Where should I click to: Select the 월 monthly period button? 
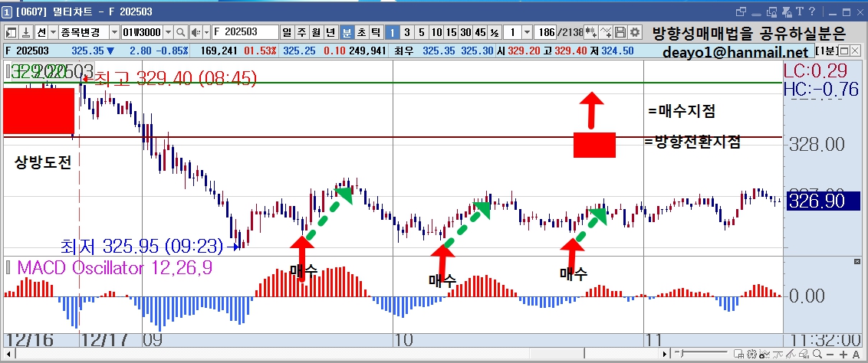click(x=316, y=32)
